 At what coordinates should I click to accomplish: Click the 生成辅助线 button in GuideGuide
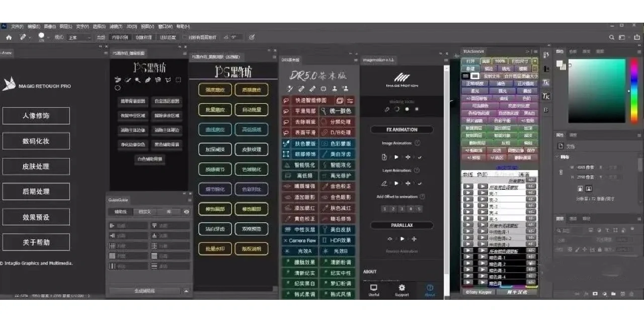click(144, 291)
